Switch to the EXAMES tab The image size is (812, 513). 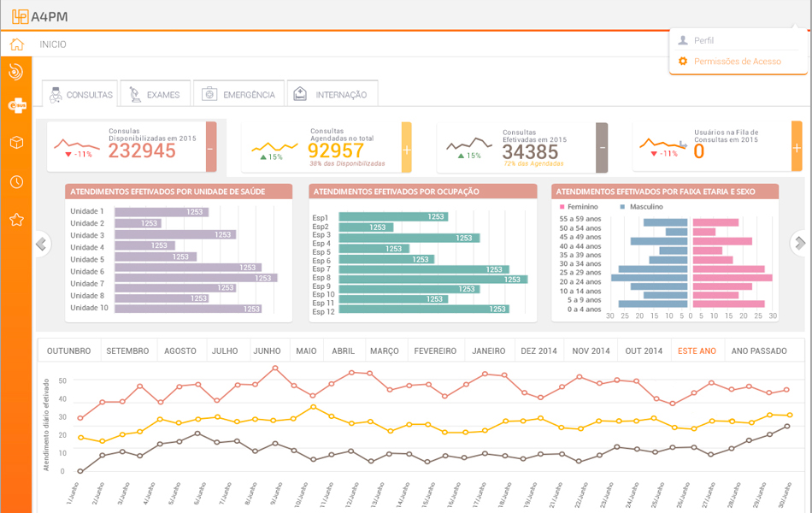(x=155, y=94)
